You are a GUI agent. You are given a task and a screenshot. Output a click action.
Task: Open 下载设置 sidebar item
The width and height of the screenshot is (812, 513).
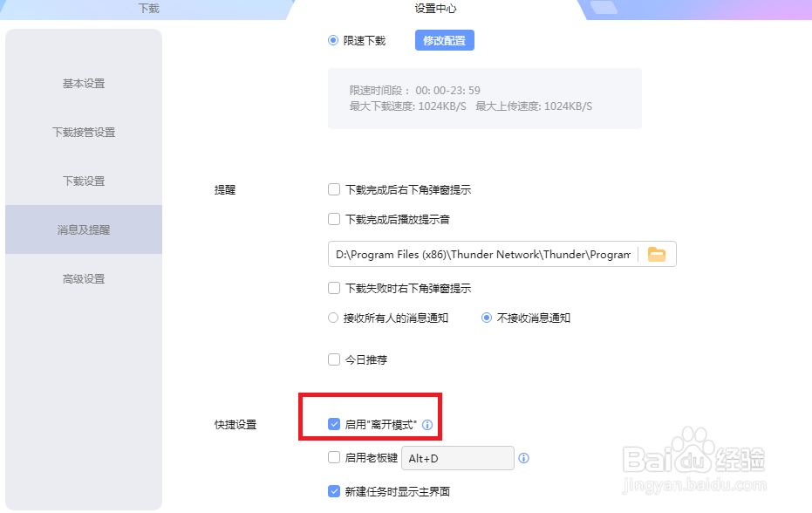point(84,181)
